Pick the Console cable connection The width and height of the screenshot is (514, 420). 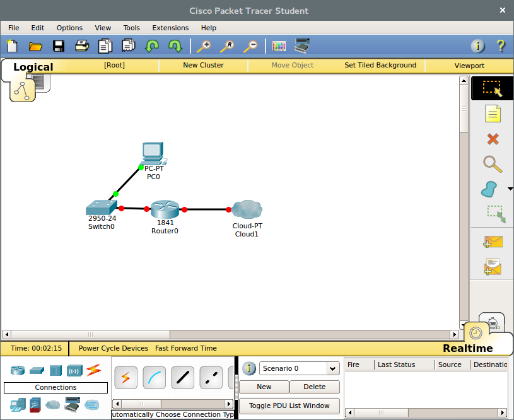[154, 377]
